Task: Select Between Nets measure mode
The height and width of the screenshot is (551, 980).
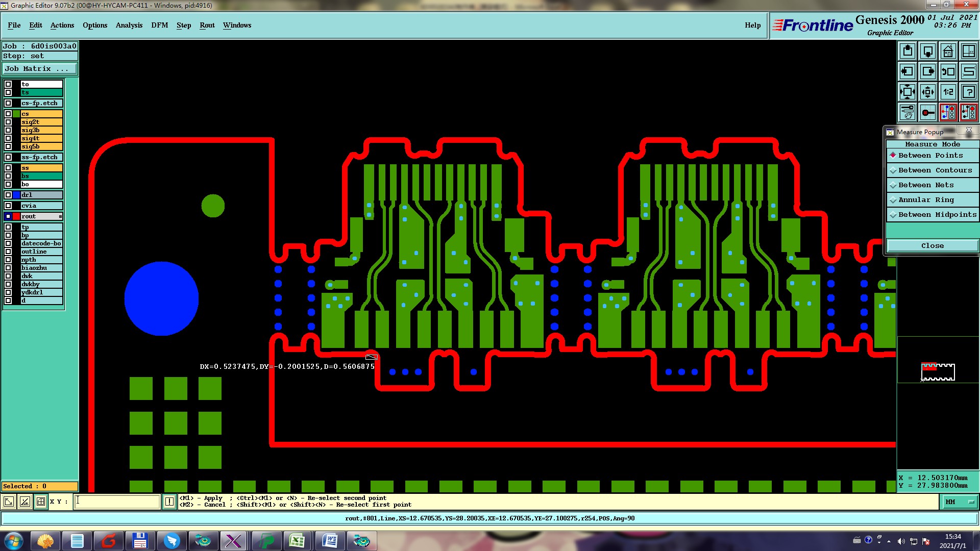Action: (x=932, y=185)
